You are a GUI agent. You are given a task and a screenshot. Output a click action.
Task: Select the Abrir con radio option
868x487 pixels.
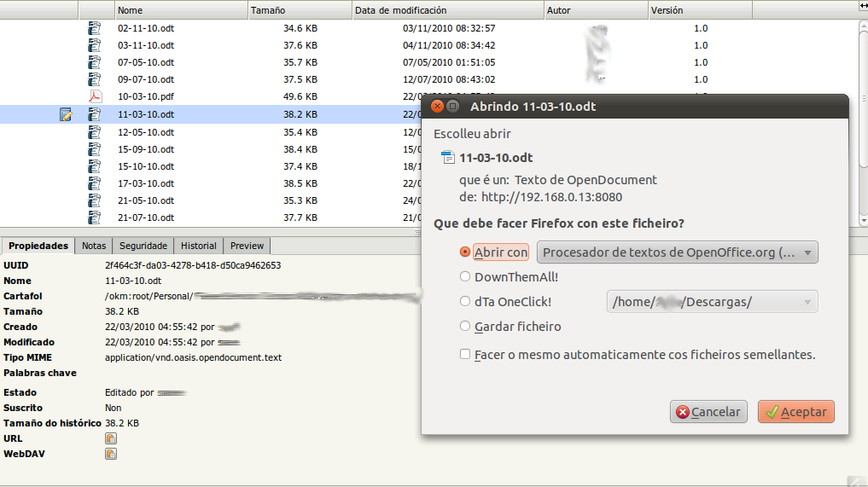tap(465, 252)
